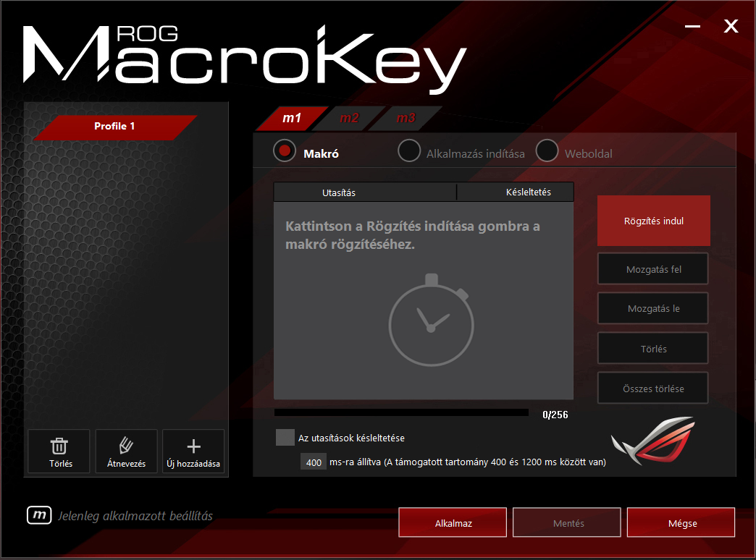Select the Makró radio button
Viewport: 756px width, 560px height.
pos(285,150)
